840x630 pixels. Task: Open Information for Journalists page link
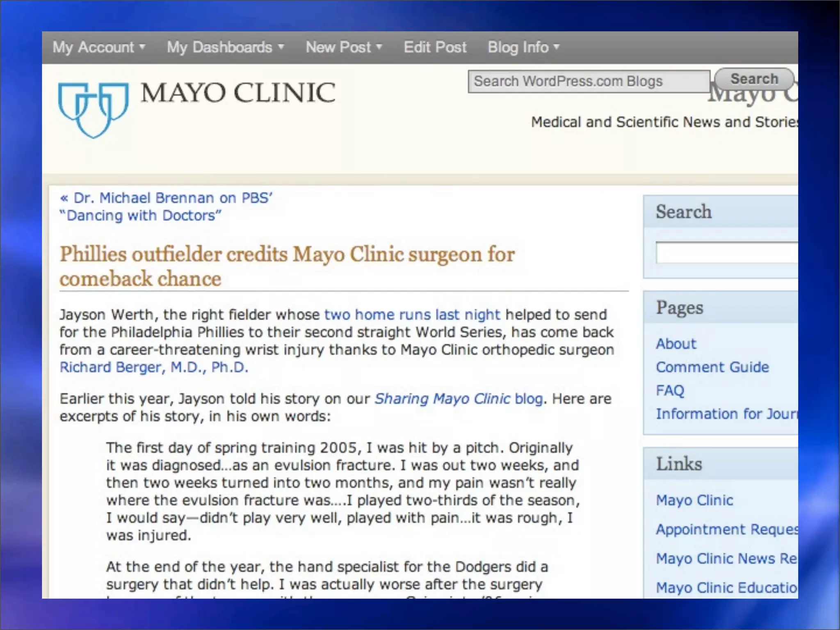(726, 414)
